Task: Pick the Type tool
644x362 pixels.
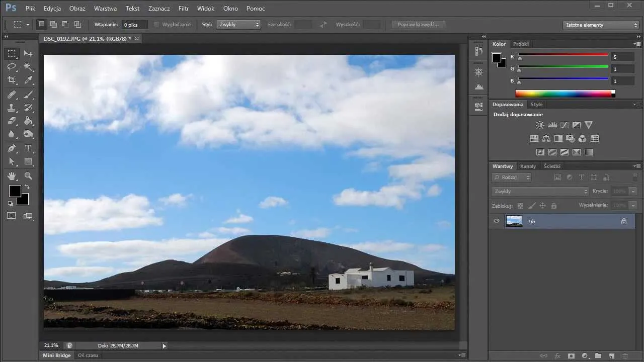Action: [x=28, y=148]
